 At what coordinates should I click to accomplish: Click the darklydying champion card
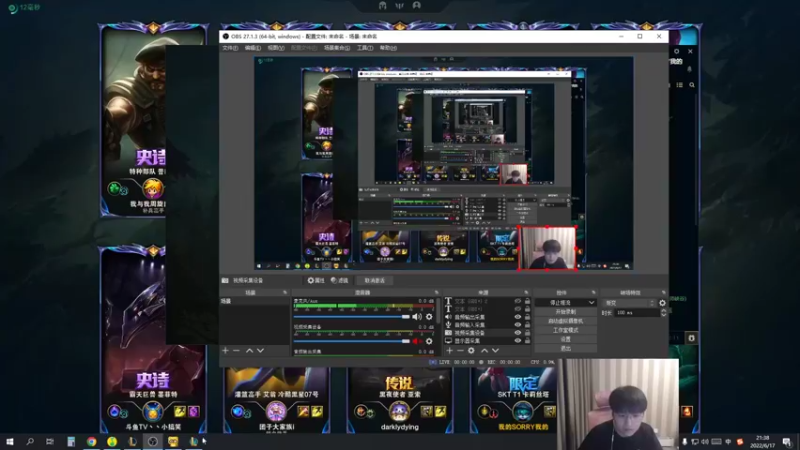point(399,401)
